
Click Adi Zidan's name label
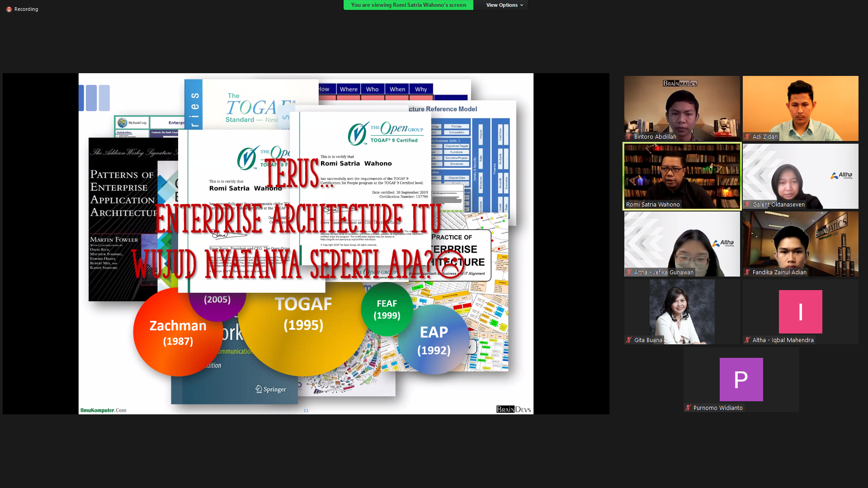pos(764,136)
